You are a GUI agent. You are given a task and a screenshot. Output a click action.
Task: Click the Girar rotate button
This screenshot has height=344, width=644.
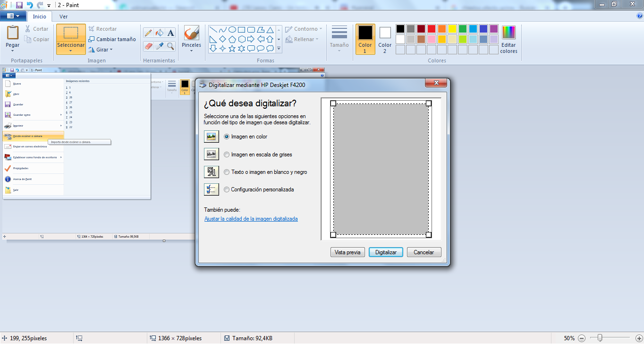coord(101,50)
